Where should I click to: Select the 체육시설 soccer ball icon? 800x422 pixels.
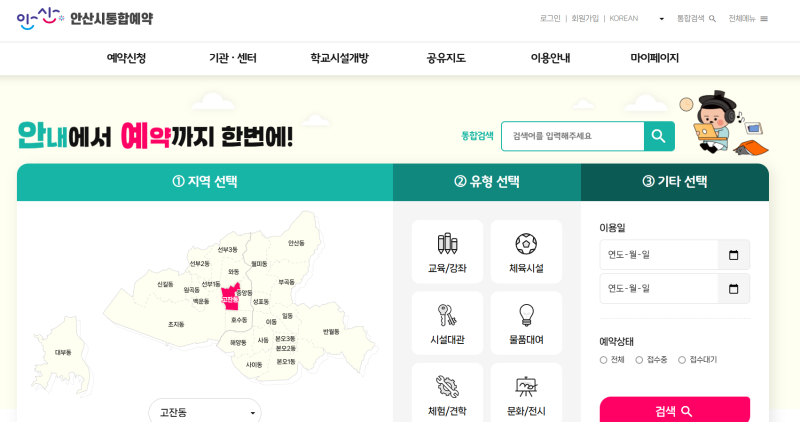coord(526,244)
